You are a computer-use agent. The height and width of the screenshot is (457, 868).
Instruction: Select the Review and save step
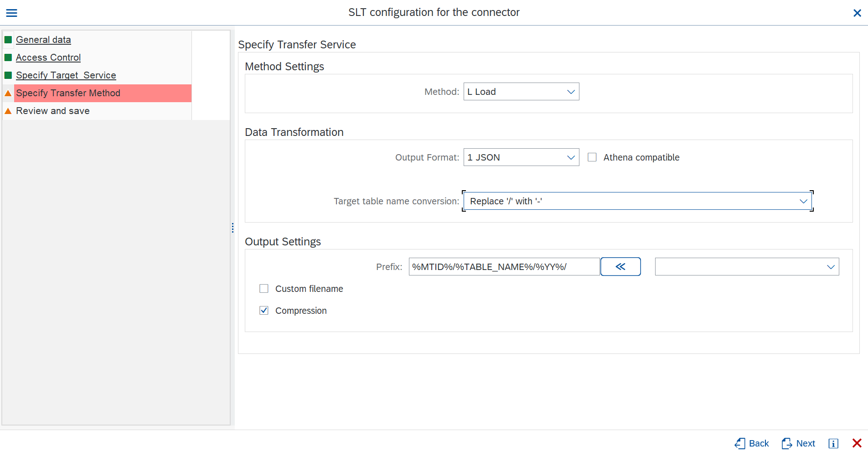pos(53,111)
